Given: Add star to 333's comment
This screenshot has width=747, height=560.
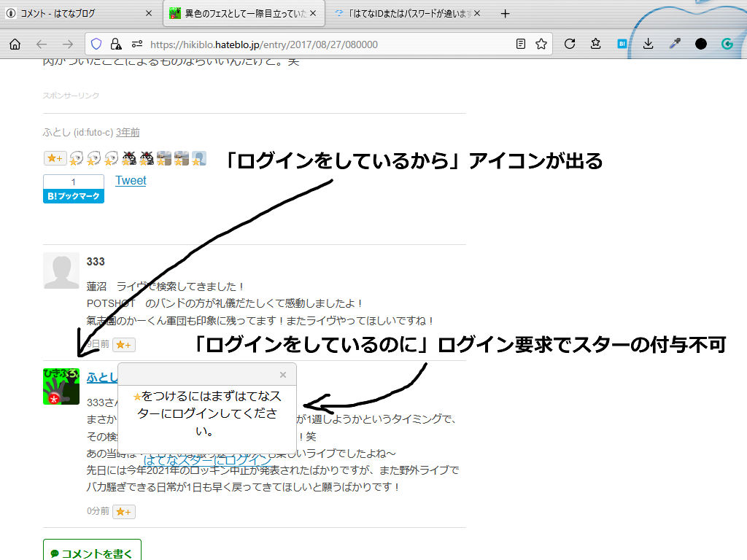Looking at the screenshot, I should coord(124,345).
